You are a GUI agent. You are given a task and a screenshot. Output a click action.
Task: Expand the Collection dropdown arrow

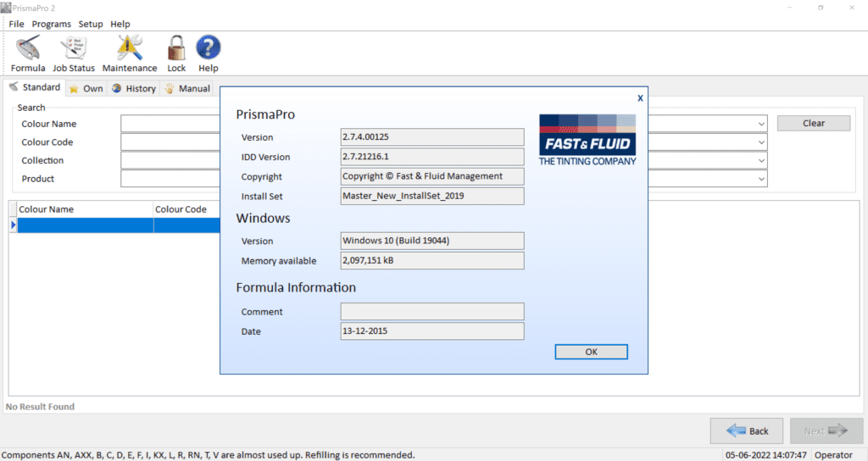[761, 160]
